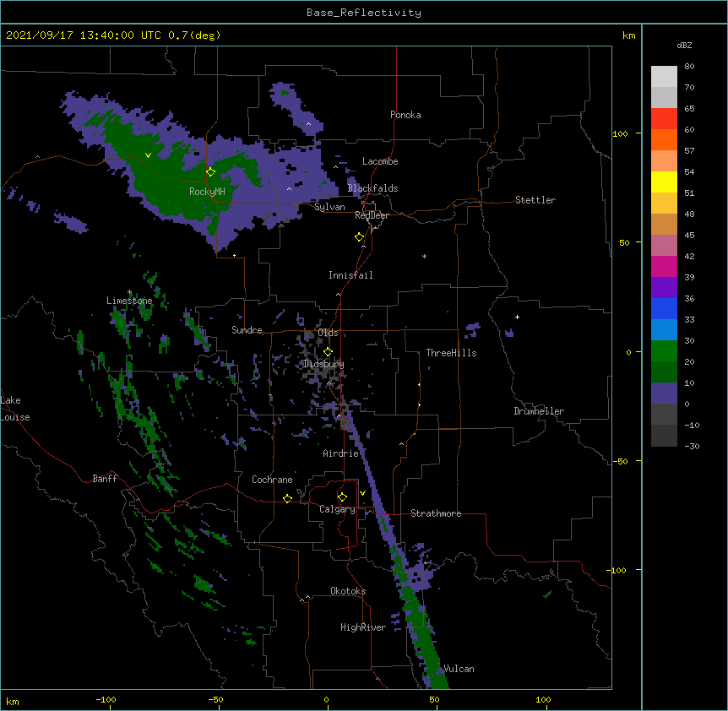Select the Airdrie label
728x711 pixels.
tap(341, 453)
